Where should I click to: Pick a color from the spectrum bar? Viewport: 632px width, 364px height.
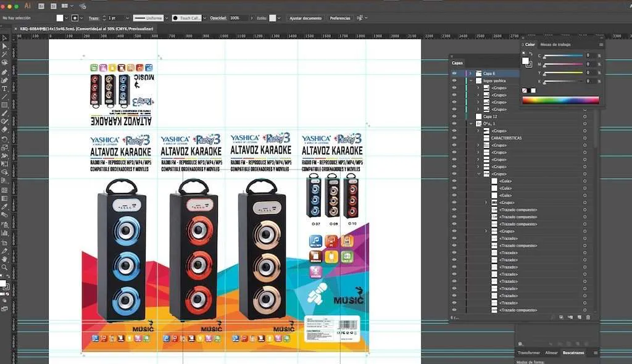coord(560,101)
